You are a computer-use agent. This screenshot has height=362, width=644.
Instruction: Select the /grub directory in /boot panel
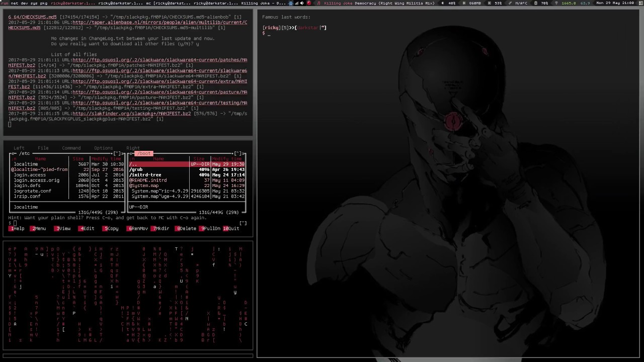(x=187, y=169)
